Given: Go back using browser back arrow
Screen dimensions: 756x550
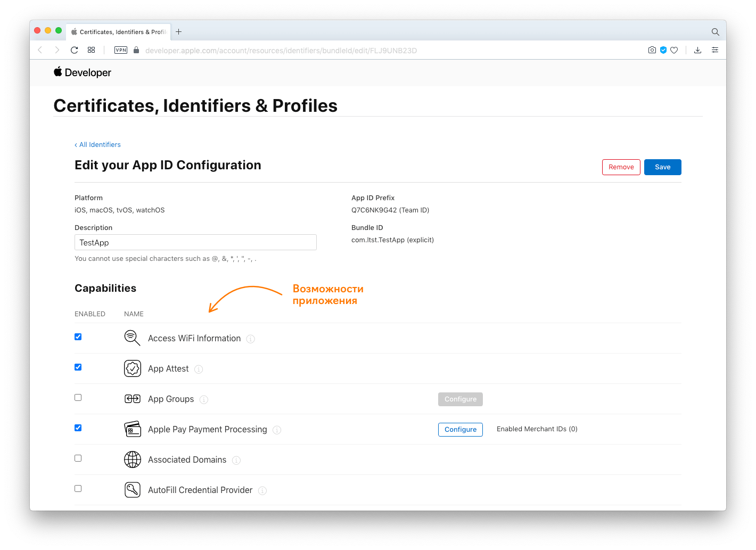Looking at the screenshot, I should pos(40,50).
